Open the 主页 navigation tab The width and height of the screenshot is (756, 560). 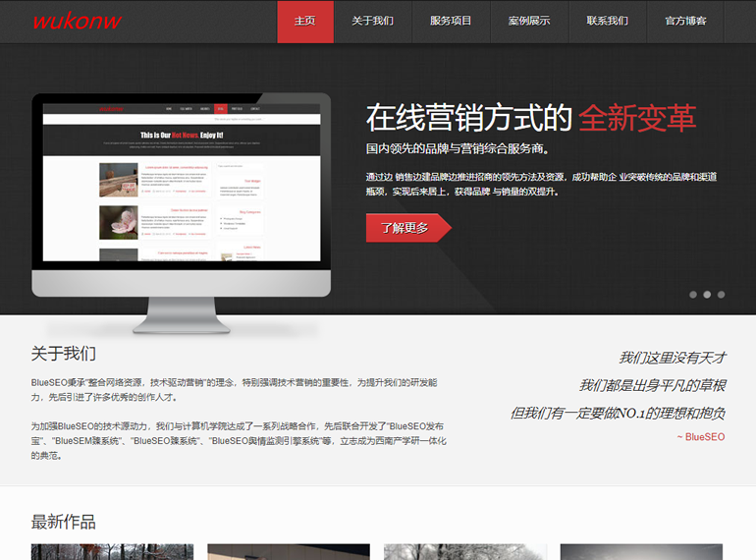[305, 22]
